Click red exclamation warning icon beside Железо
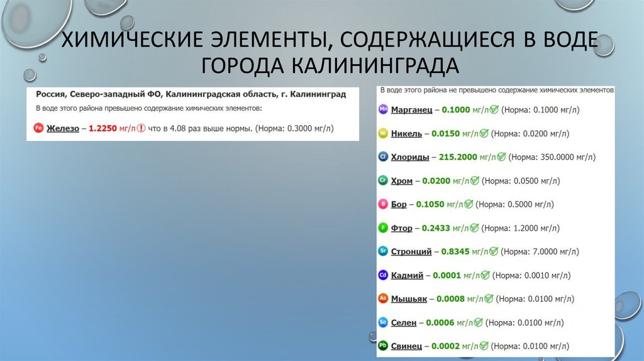The width and height of the screenshot is (644, 361). (x=141, y=128)
